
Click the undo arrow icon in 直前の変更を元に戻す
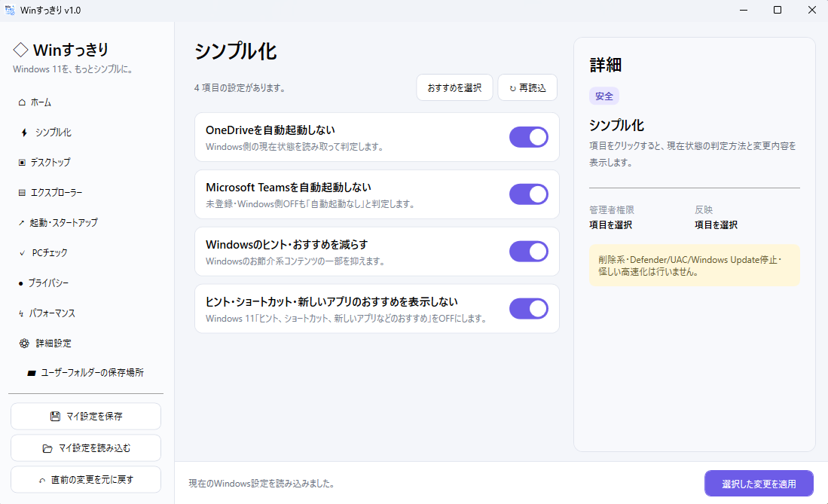pyautogui.click(x=42, y=480)
